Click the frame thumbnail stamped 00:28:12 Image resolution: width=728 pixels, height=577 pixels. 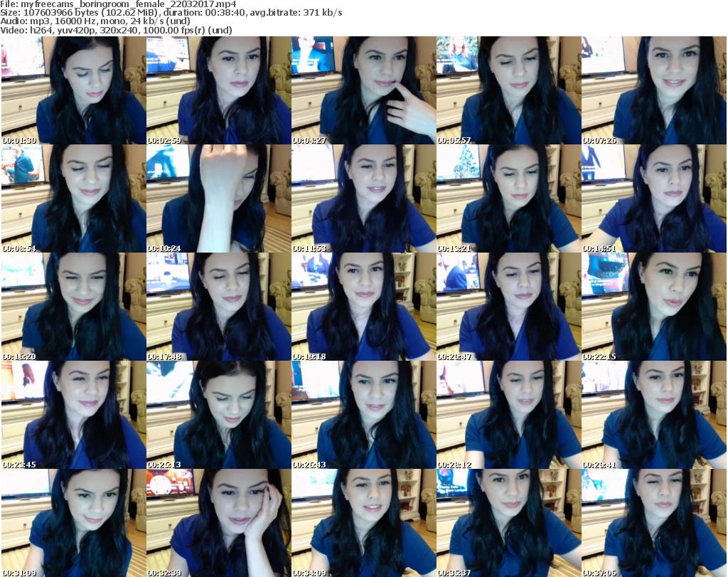click(509, 415)
